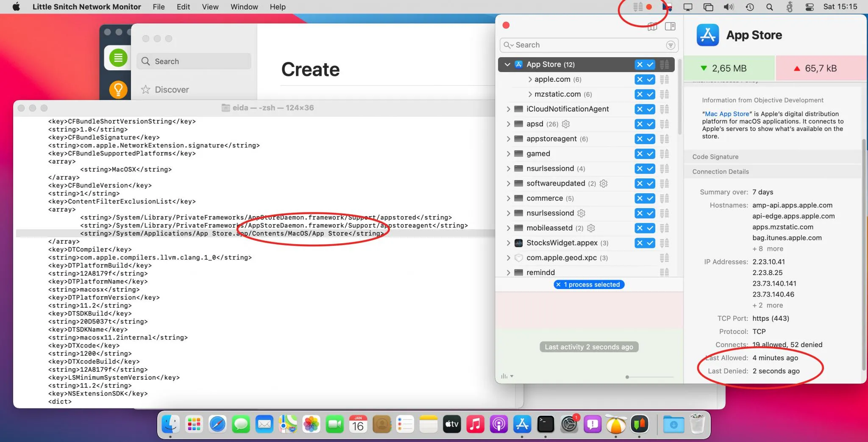868x442 pixels.
Task: Open the File menu
Action: tap(159, 7)
